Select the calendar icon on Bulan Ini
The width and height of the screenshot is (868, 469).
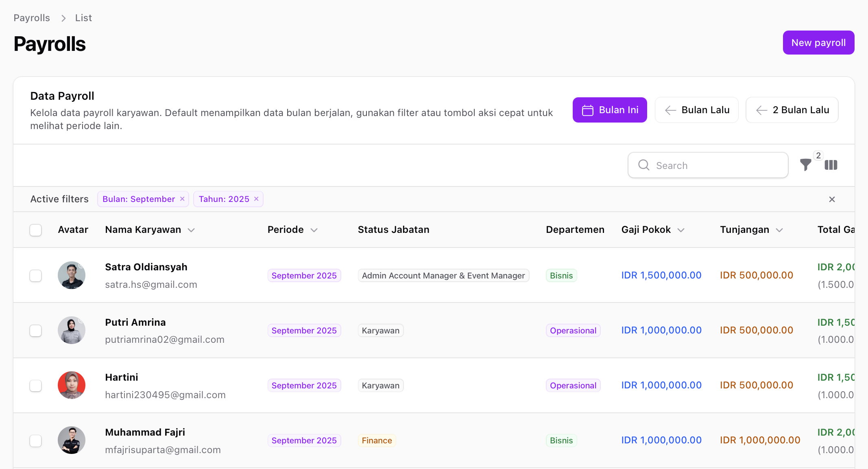[587, 110]
